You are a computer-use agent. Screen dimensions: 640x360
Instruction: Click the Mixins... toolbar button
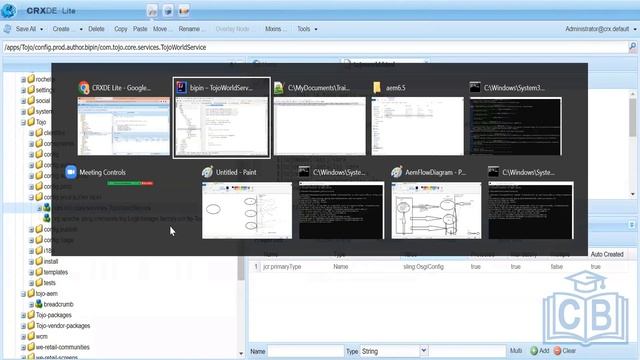click(x=276, y=29)
